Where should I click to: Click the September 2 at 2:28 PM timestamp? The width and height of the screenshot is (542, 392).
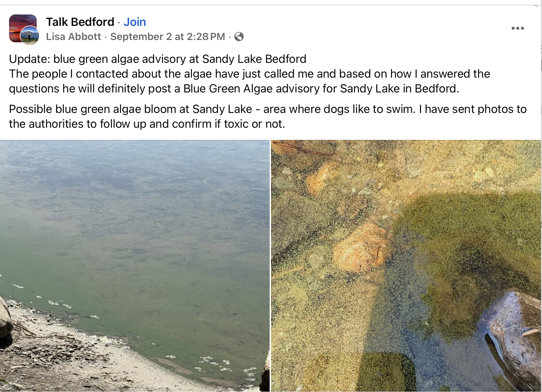point(167,37)
